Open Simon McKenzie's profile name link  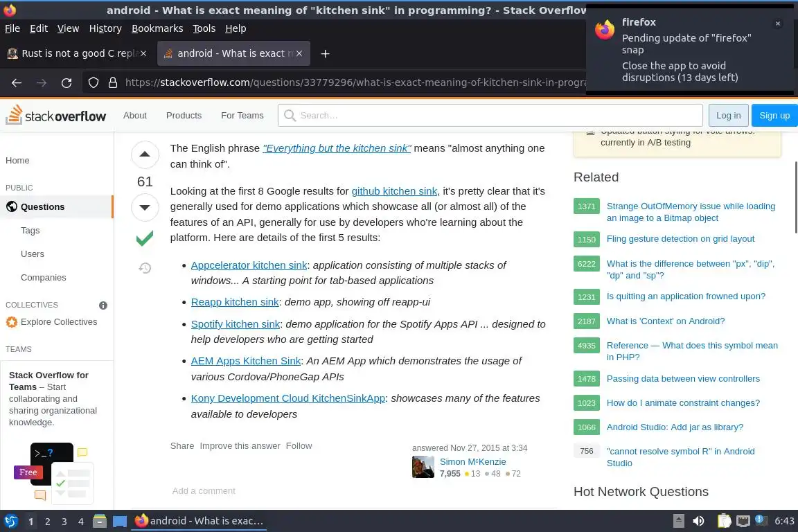(473, 462)
